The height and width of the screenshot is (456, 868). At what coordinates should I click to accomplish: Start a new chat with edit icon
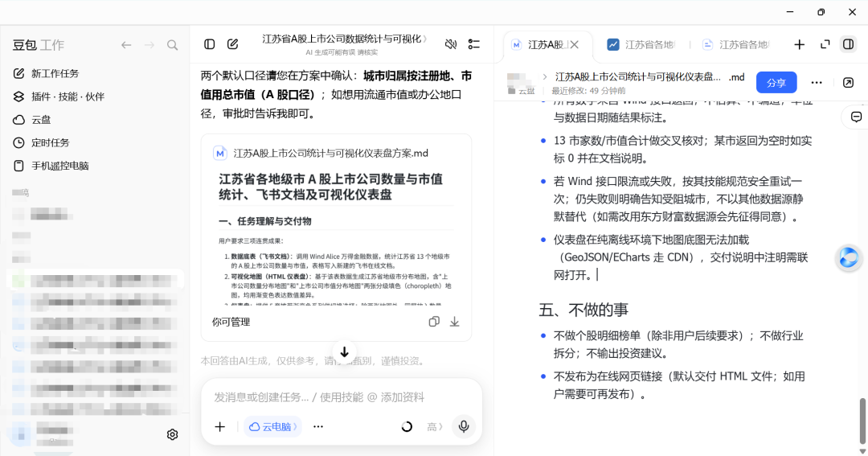pos(232,44)
